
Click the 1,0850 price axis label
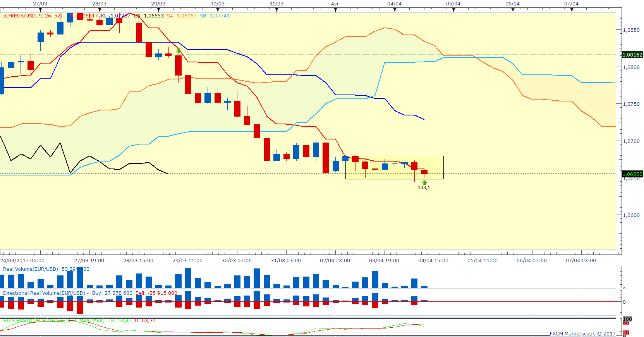pyautogui.click(x=631, y=30)
